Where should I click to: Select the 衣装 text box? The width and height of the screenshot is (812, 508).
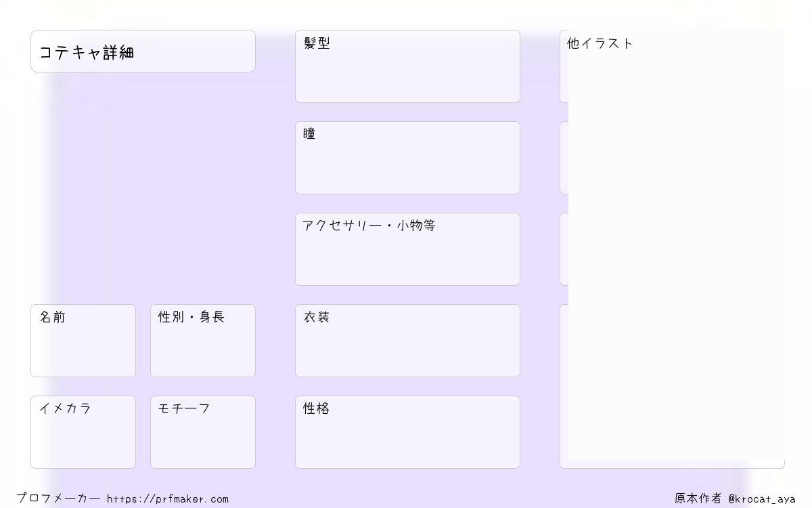click(407, 341)
